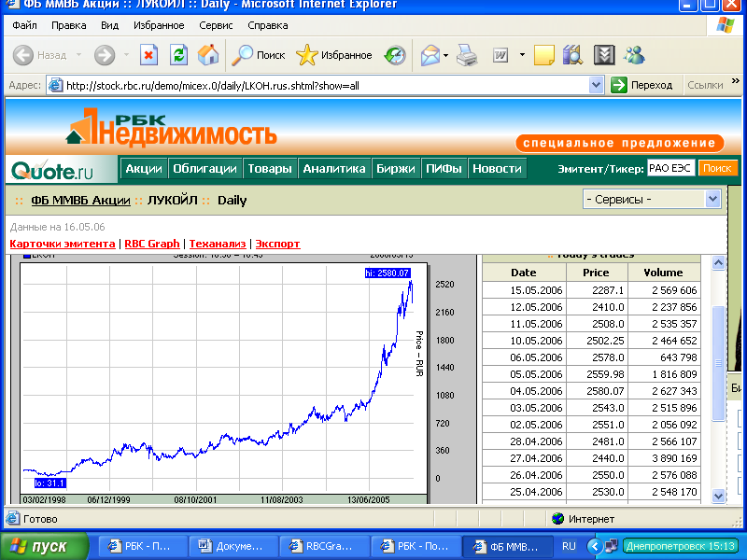
Task: Click the trades table scroll up arrow
Action: 718,262
